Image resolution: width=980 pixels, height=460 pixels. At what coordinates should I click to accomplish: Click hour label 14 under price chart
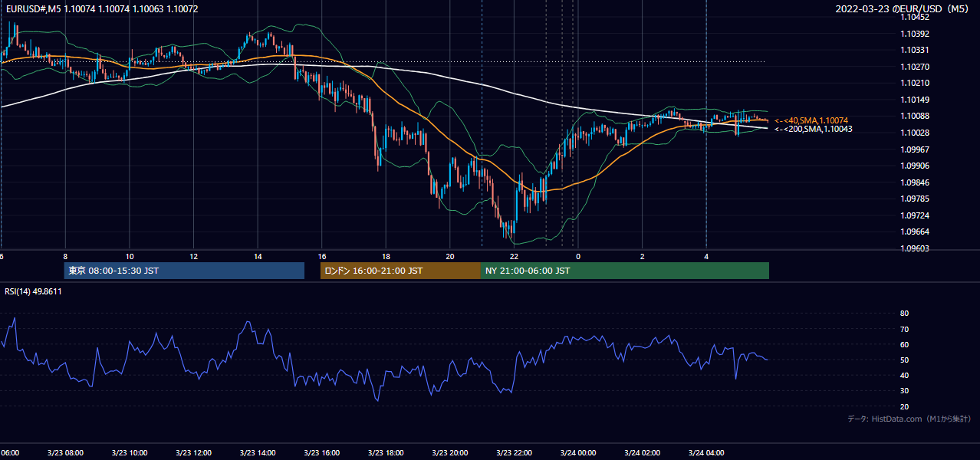point(258,257)
